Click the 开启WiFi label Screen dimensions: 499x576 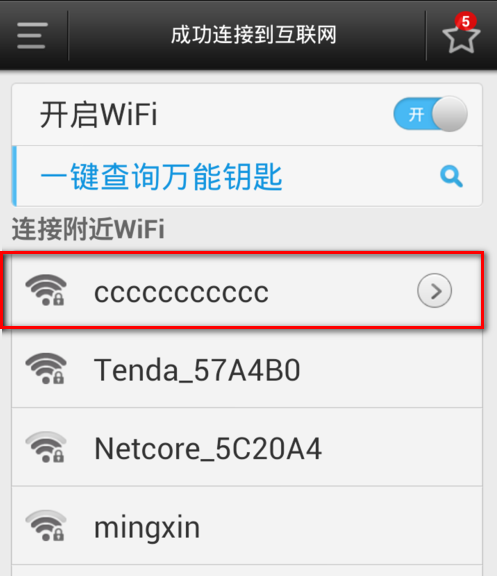98,115
